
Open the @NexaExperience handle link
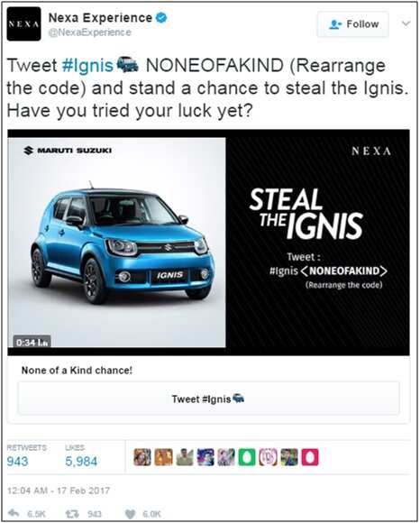[90, 32]
